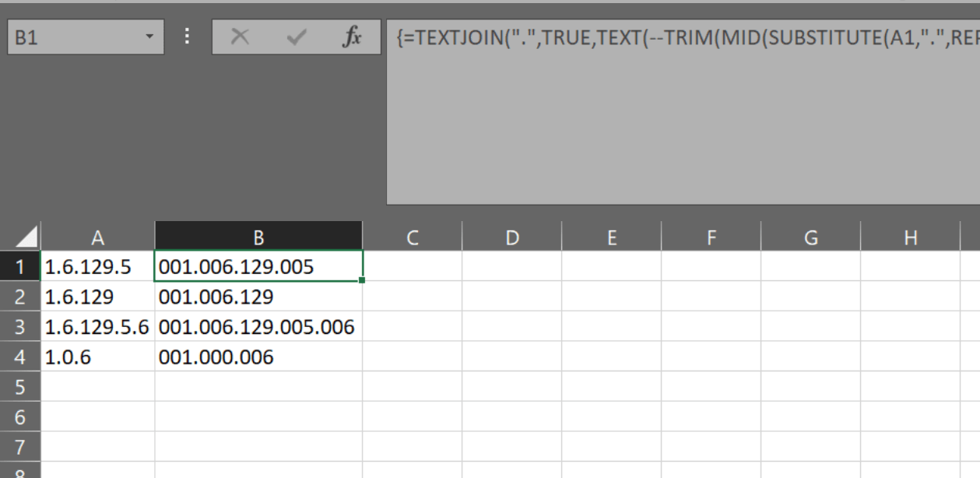Select column A header

[97, 237]
